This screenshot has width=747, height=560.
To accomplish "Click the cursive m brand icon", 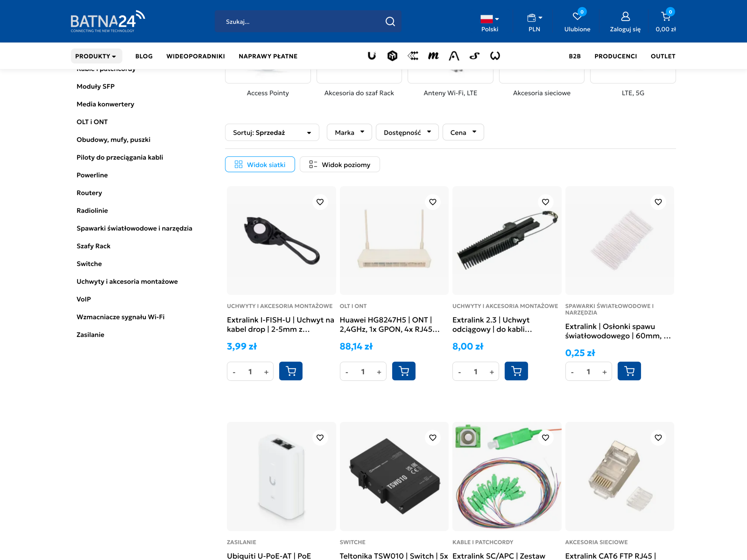I will (x=433, y=56).
